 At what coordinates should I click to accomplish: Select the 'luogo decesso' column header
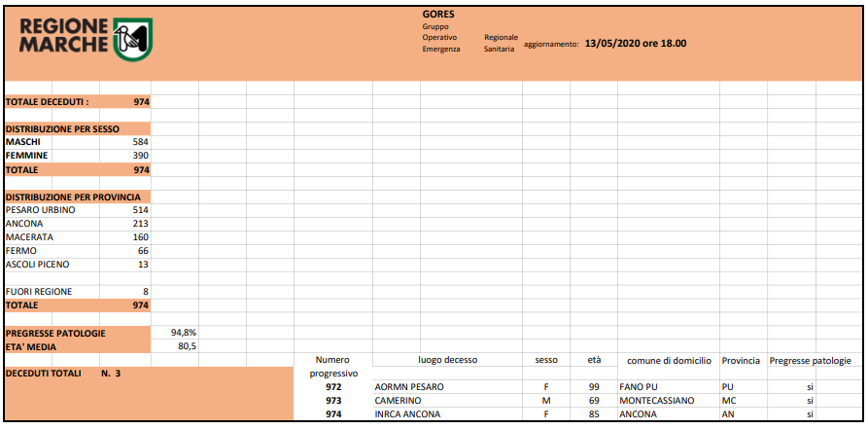[447, 360]
